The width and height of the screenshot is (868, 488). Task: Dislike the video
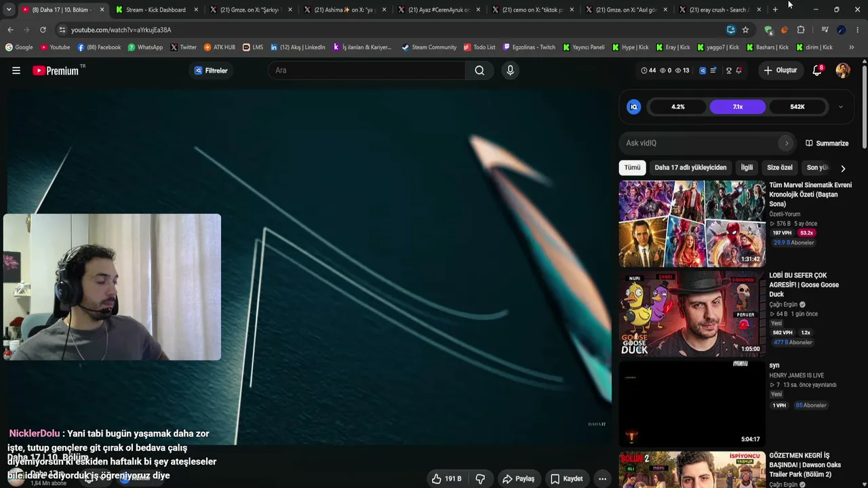(x=480, y=479)
